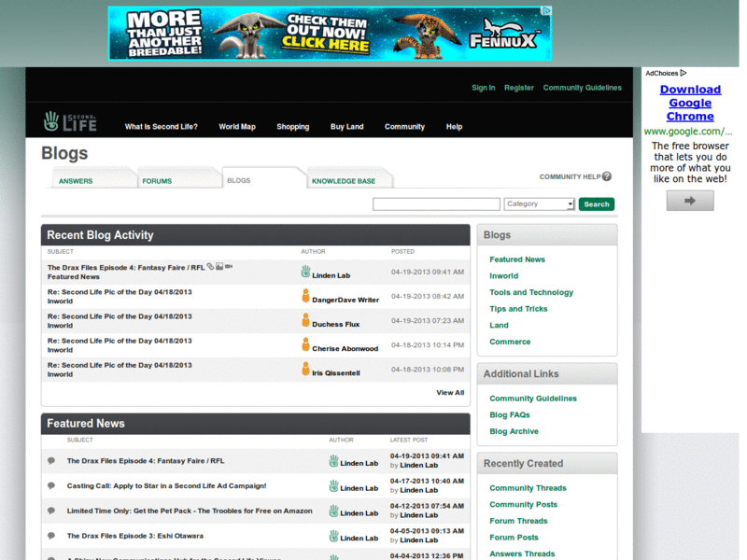The height and width of the screenshot is (560, 747).
Task: Open Tools and Technology blog link
Action: coord(531,292)
